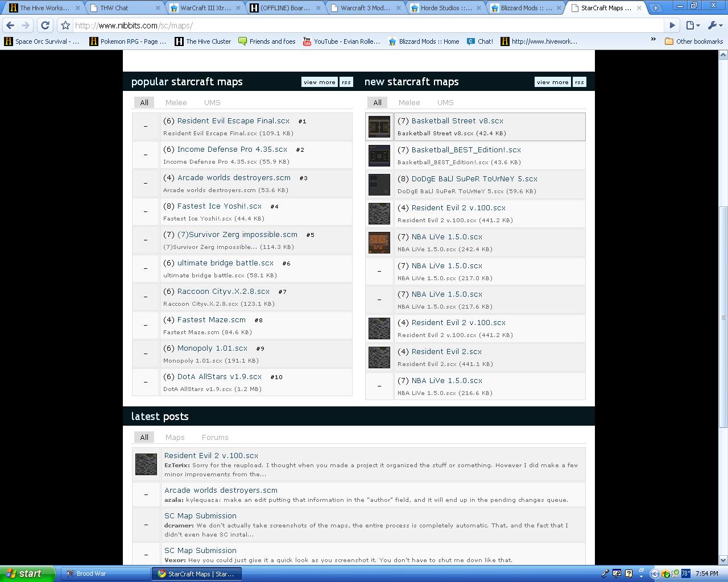The width and height of the screenshot is (728, 582).
Task: Close the Blizzard Mods tab
Action: pos(560,8)
